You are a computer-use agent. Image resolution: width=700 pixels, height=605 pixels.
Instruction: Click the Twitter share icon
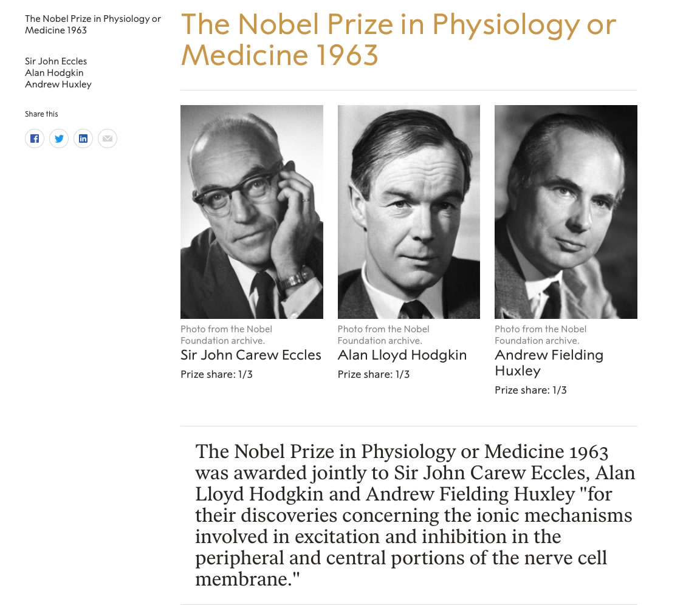pos(59,138)
